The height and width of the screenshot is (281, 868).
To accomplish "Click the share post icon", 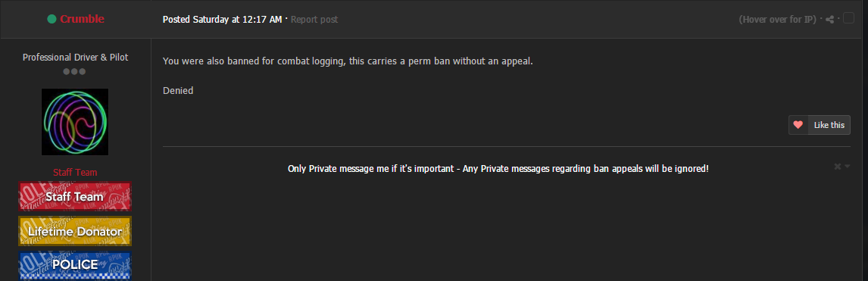I will point(829,20).
